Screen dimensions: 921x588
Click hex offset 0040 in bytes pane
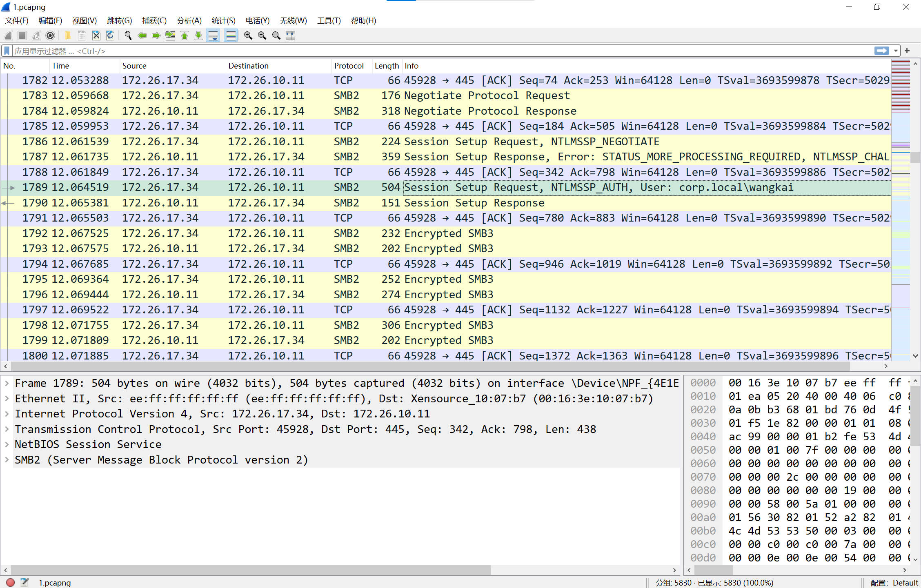click(x=703, y=437)
